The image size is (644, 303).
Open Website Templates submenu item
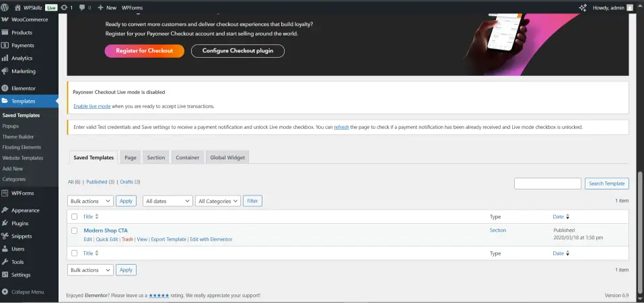click(23, 158)
